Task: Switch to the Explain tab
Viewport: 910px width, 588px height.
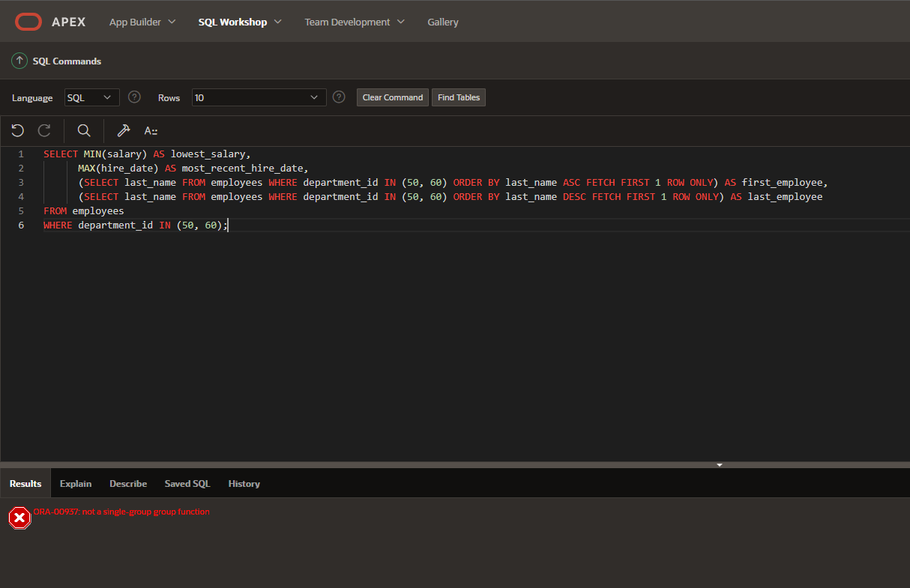Action: (76, 483)
